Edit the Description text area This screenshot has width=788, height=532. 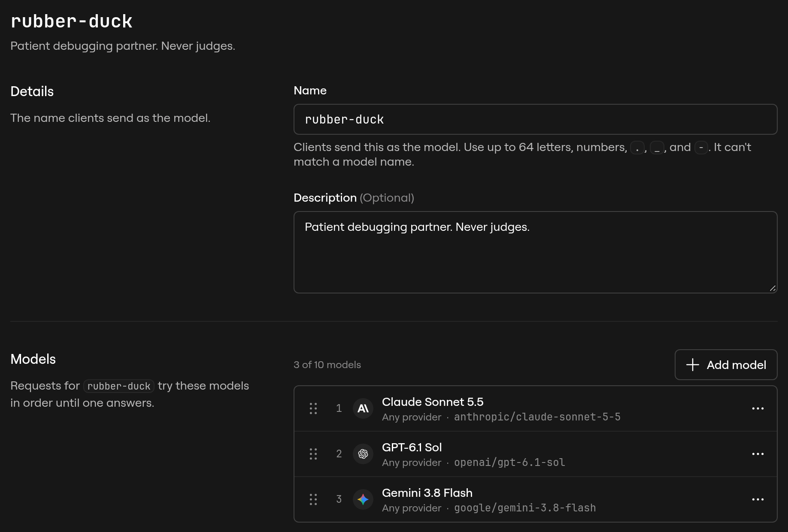click(x=535, y=252)
